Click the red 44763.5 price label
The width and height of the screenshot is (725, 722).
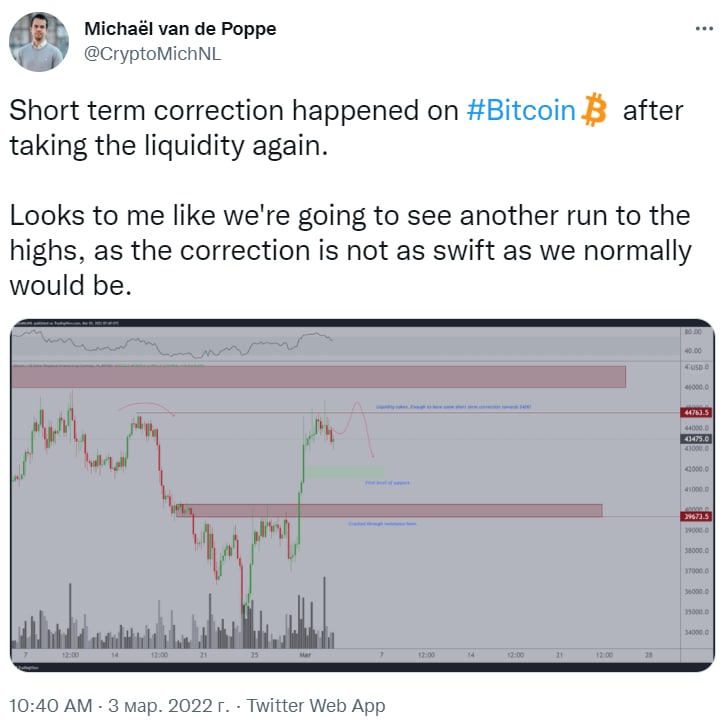click(x=696, y=412)
